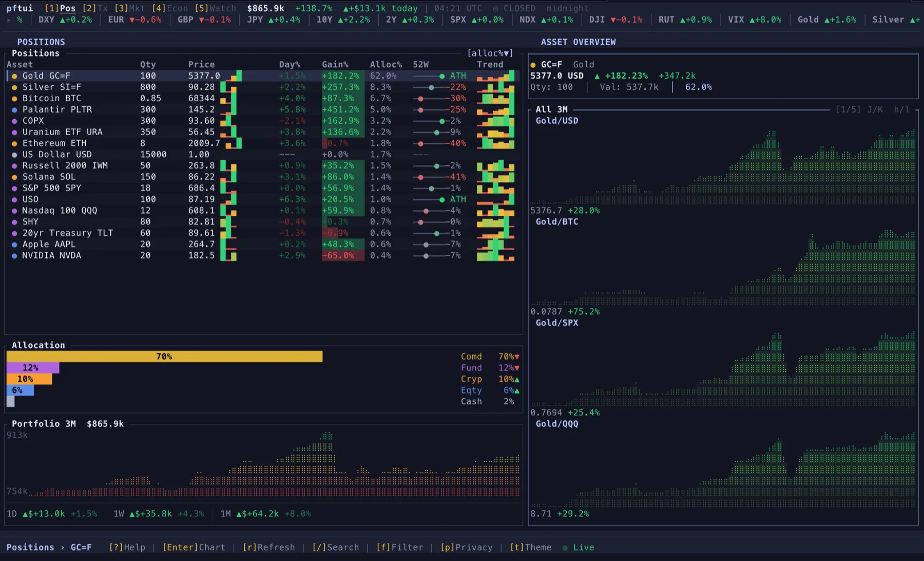The height and width of the screenshot is (561, 924).
Task: Click the [1/5] J/K chart pager
Action: tap(859, 109)
